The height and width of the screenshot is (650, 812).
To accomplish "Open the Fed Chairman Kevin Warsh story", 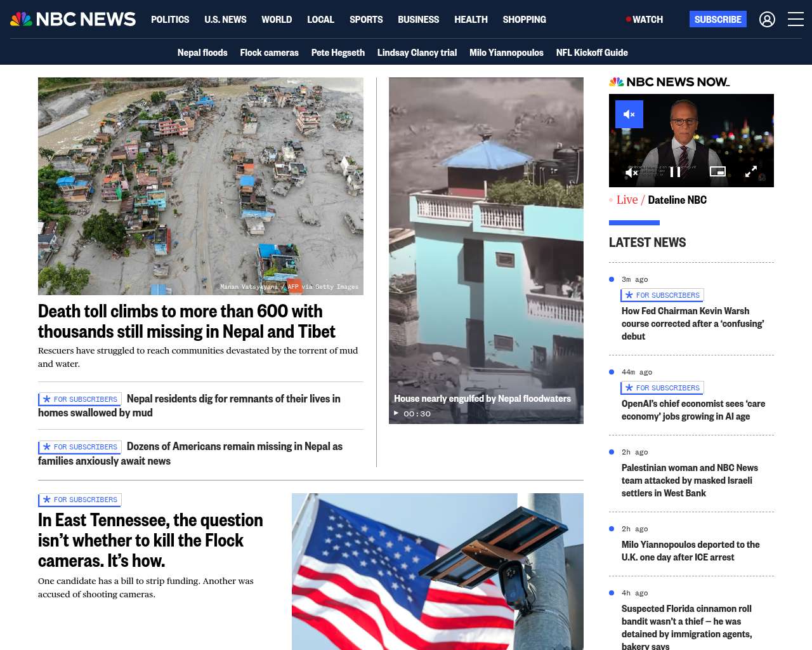I will [x=693, y=324].
